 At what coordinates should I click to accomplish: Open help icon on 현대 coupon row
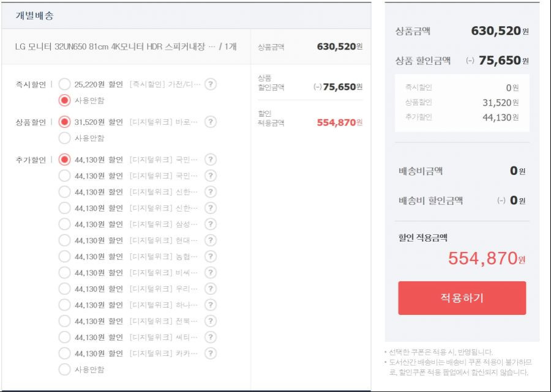pos(210,240)
